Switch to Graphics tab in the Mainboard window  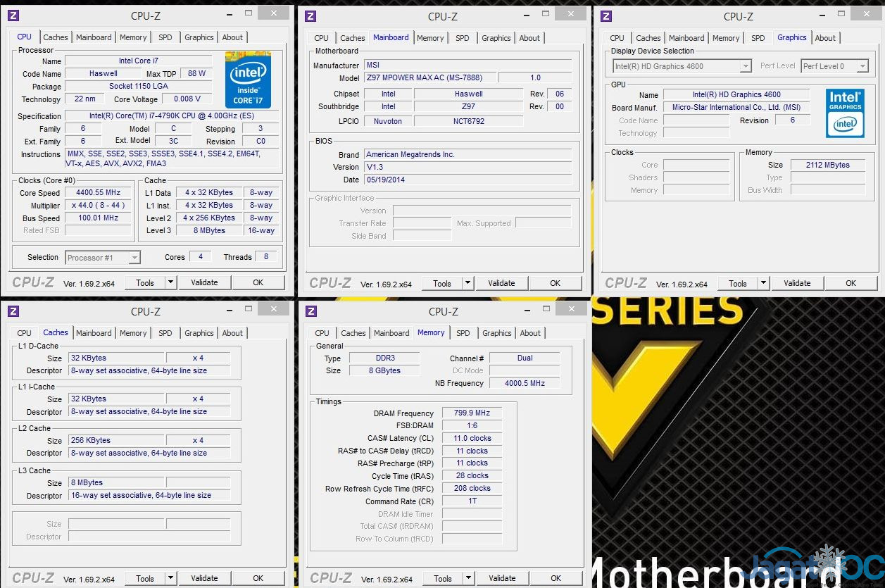tap(496, 38)
